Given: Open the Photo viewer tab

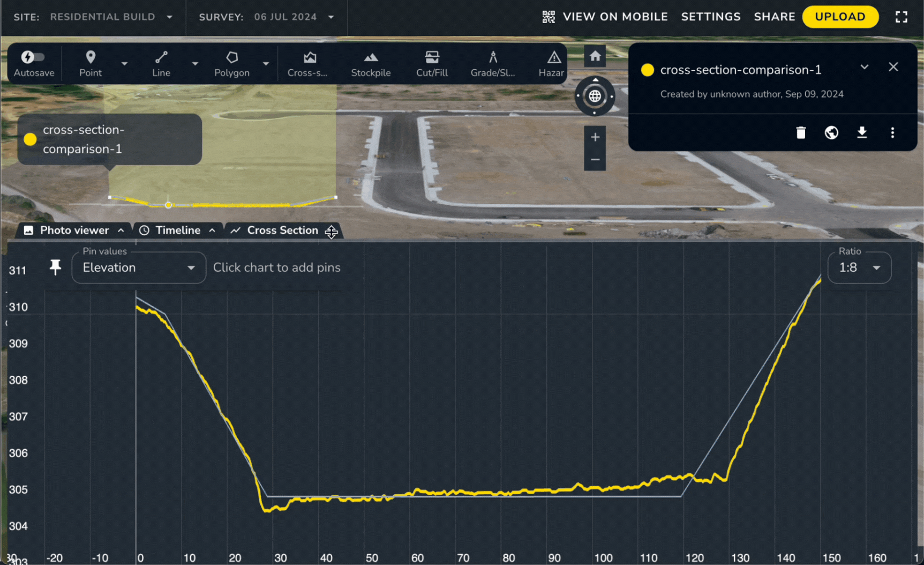Looking at the screenshot, I should [x=74, y=231].
